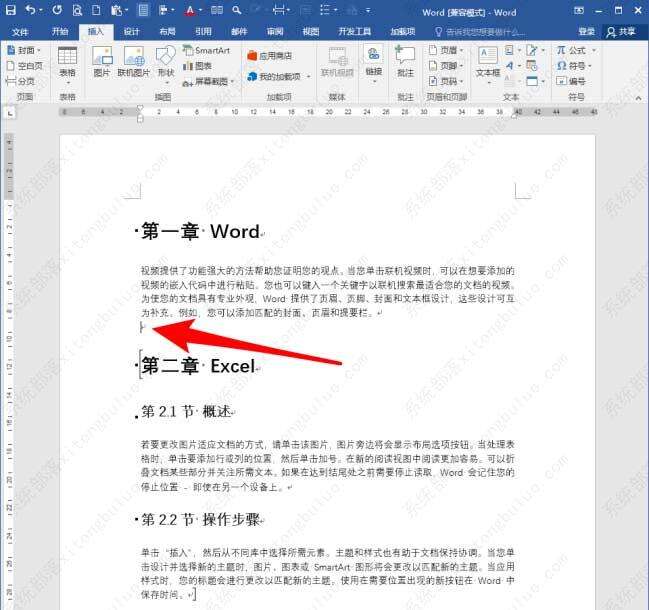Click the heading 第一章 Word
This screenshot has height=610, width=649.
pos(200,231)
